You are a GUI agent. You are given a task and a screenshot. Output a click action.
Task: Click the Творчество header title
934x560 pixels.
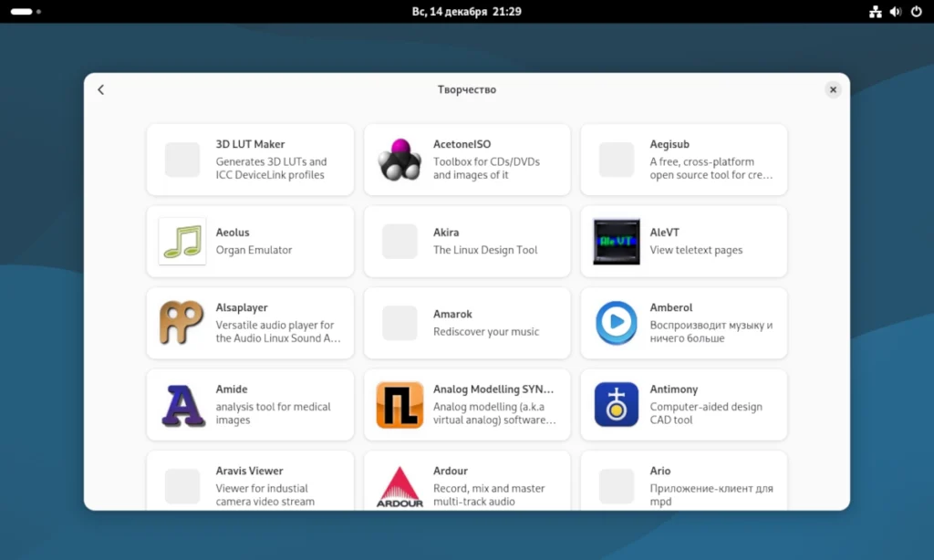[466, 89]
